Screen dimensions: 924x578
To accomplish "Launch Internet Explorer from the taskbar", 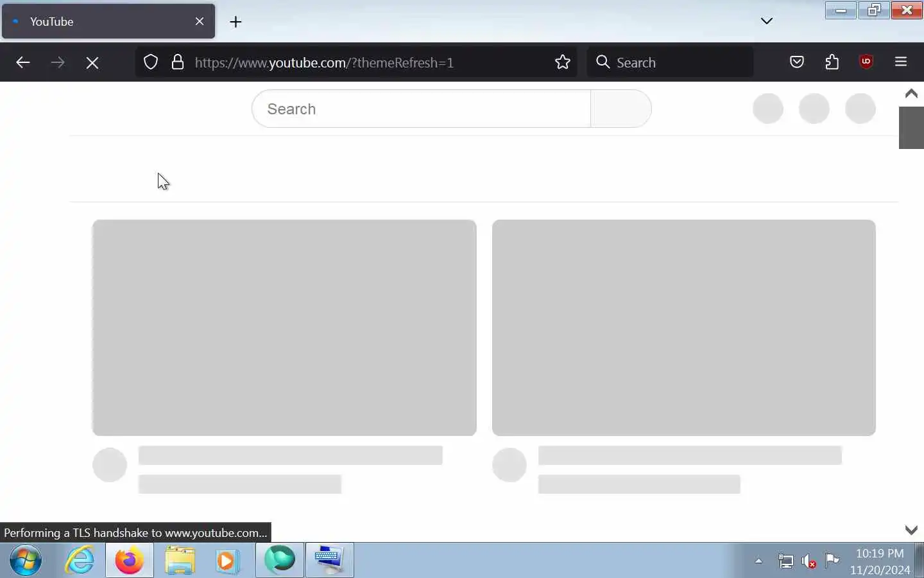I will click(80, 560).
